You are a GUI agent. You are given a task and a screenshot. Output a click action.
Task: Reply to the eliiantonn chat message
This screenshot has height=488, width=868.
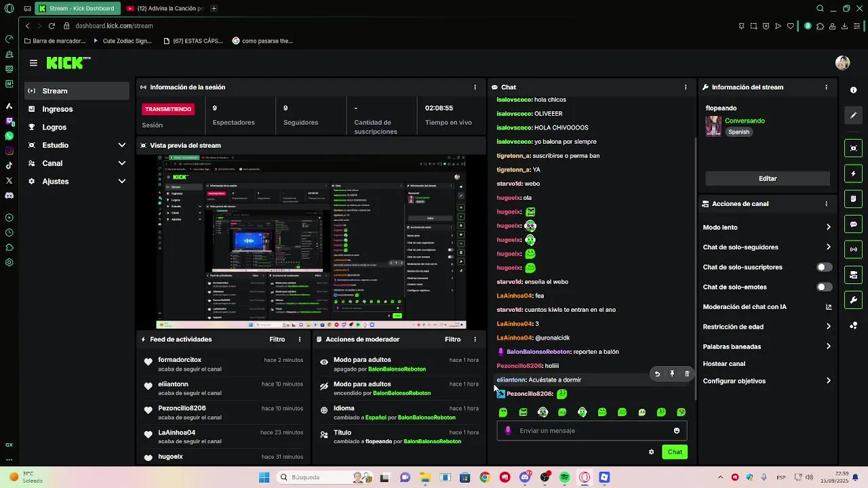click(657, 373)
